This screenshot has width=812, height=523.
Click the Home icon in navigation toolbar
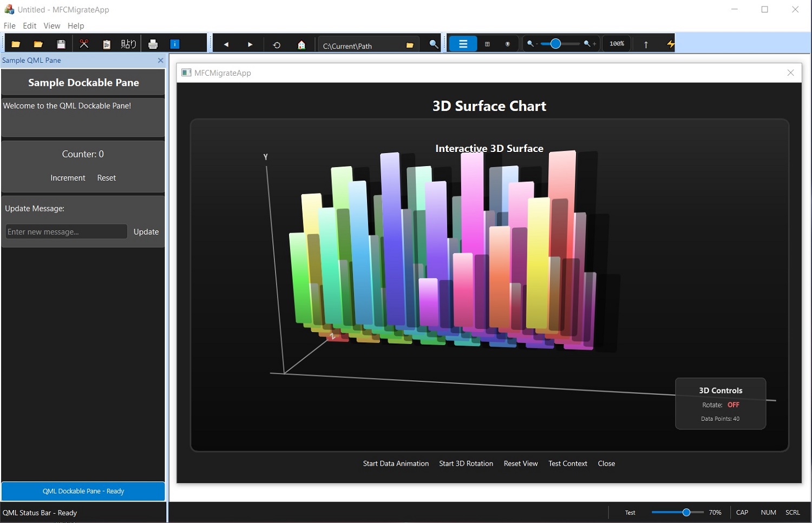[302, 45]
